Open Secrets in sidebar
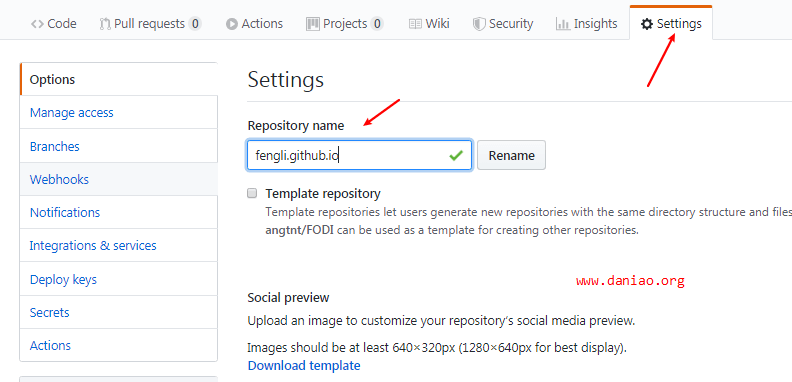Screen dimensions: 792x382 (x=119, y=312)
